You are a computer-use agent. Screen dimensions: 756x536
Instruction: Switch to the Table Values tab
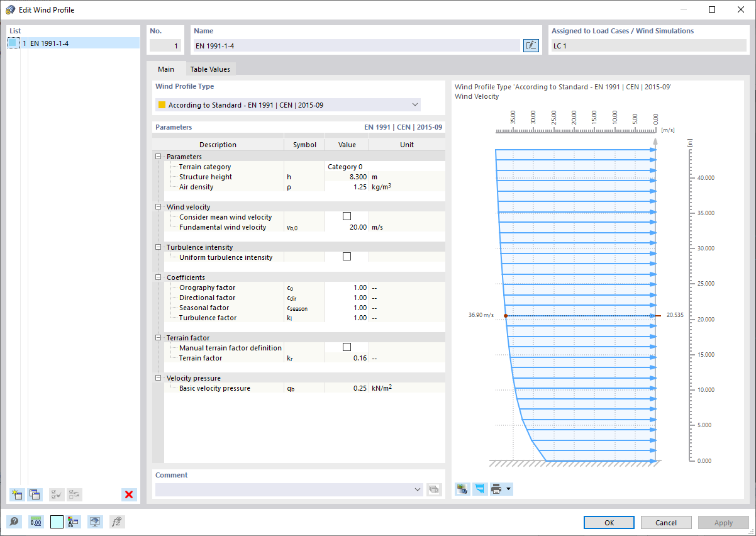pos(210,69)
